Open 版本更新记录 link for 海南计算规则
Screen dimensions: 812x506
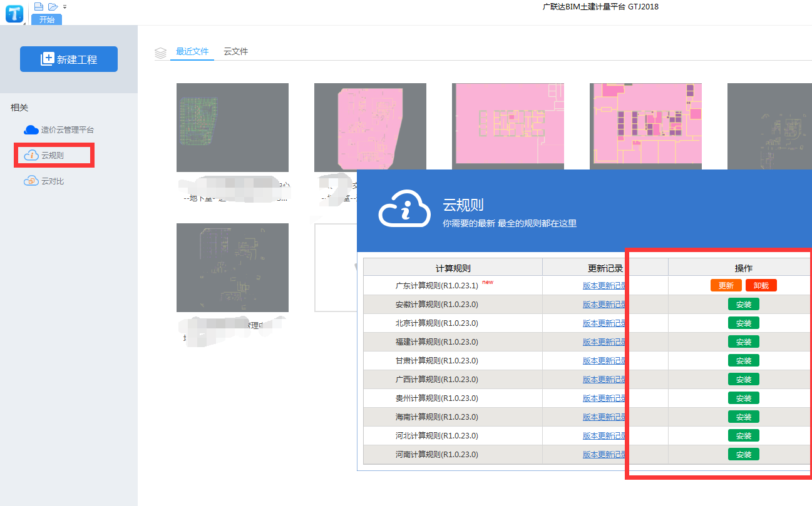pyautogui.click(x=605, y=417)
